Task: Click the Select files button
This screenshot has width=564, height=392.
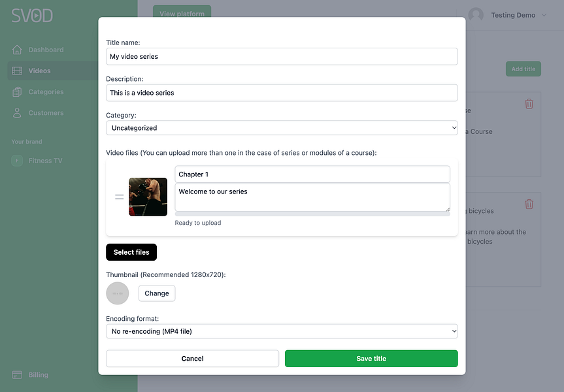Action: pos(131,252)
